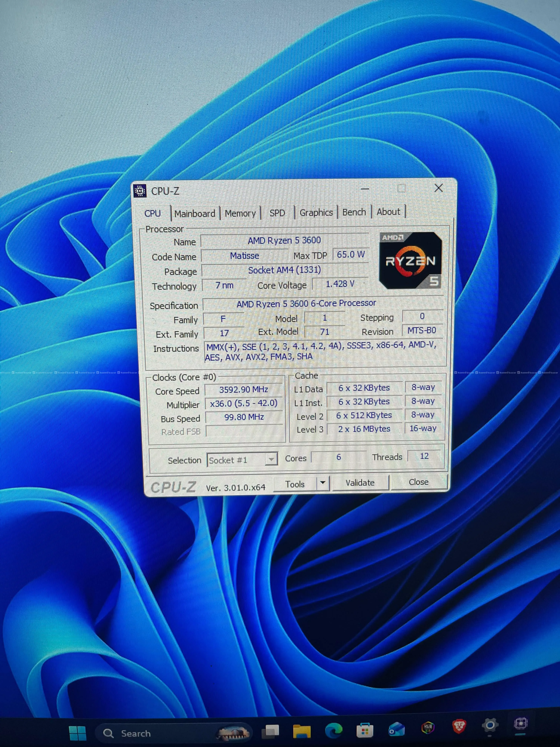Close CPU-Z with the X button
Image resolution: width=560 pixels, height=747 pixels.
tap(439, 188)
